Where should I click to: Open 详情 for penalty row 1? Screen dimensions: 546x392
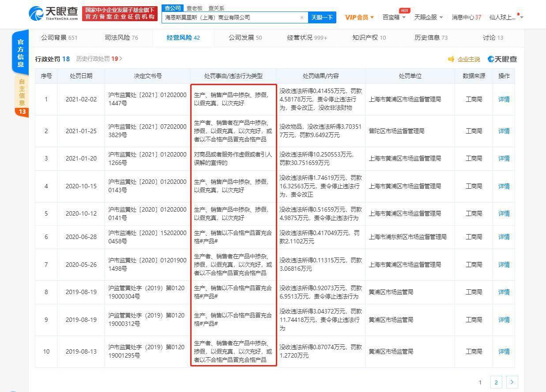point(504,99)
